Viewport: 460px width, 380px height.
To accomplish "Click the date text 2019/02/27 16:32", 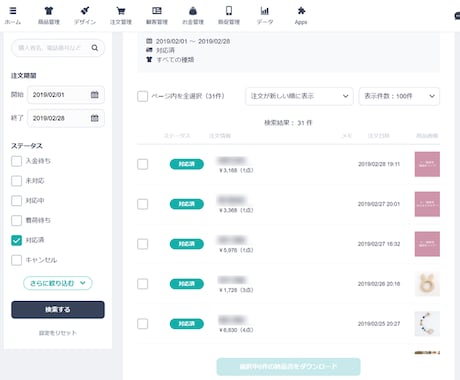I will coord(379,244).
